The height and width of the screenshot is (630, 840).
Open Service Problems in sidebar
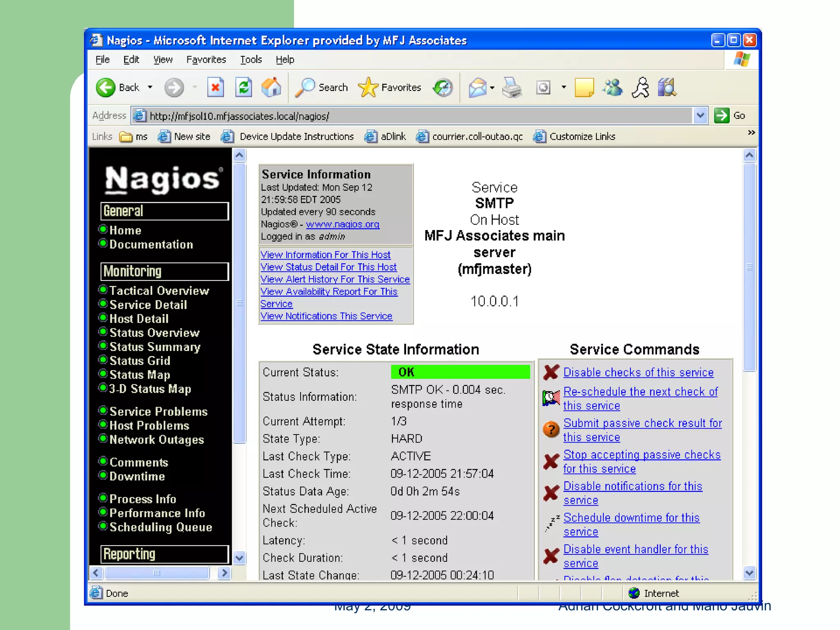tap(158, 411)
